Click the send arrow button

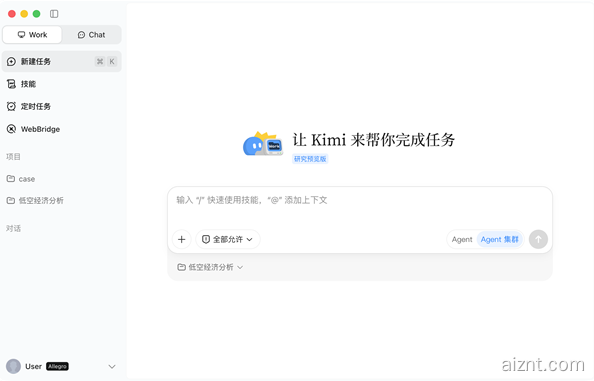pyautogui.click(x=538, y=239)
